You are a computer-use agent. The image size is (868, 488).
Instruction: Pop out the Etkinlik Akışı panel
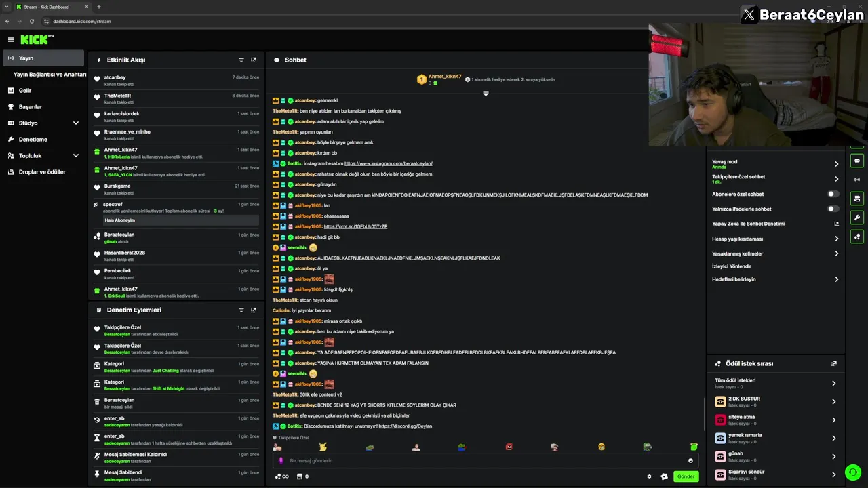pyautogui.click(x=254, y=60)
